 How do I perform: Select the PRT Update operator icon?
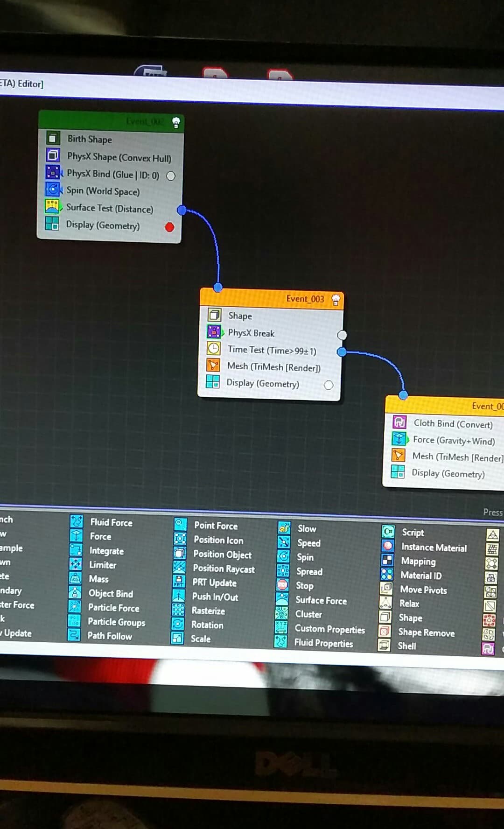click(x=179, y=582)
